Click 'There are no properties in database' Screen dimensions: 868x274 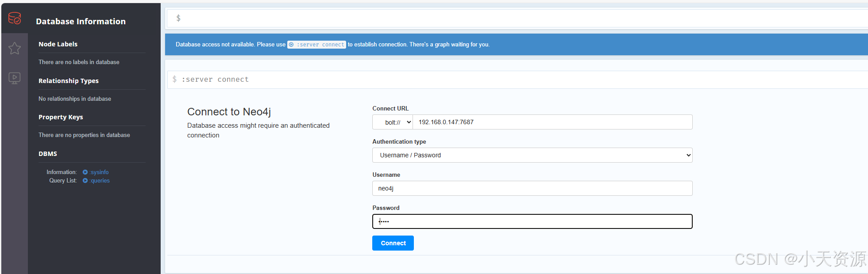[x=84, y=135]
